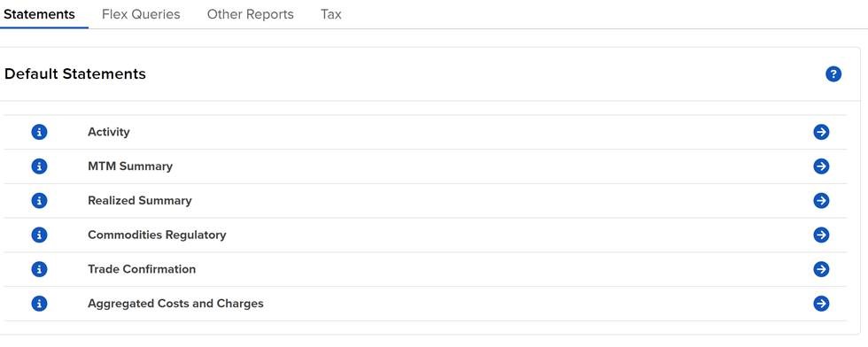This screenshot has width=868, height=347.
Task: Show info for Realized Summary
Action: coord(39,201)
